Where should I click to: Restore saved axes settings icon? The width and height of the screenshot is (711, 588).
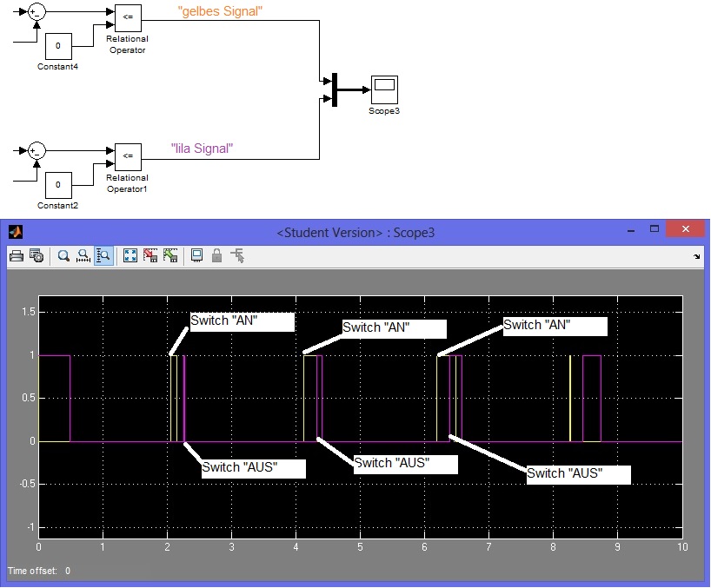pyautogui.click(x=170, y=255)
